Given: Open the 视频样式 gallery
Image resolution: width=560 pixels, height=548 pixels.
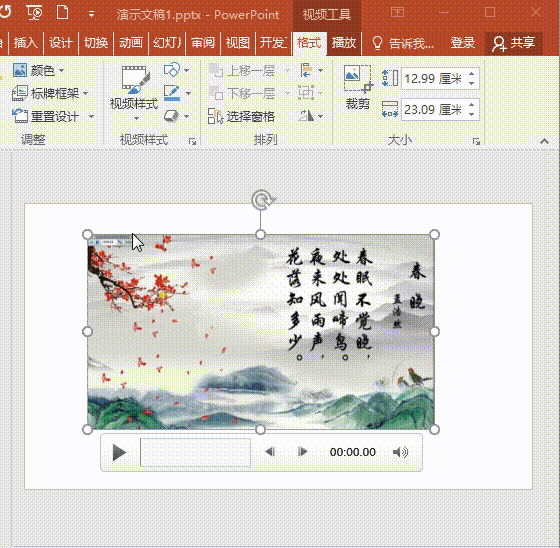Looking at the screenshot, I should point(134,92).
